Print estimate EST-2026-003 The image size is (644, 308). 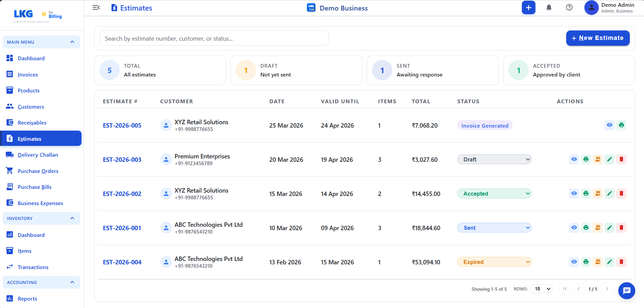[586, 159]
